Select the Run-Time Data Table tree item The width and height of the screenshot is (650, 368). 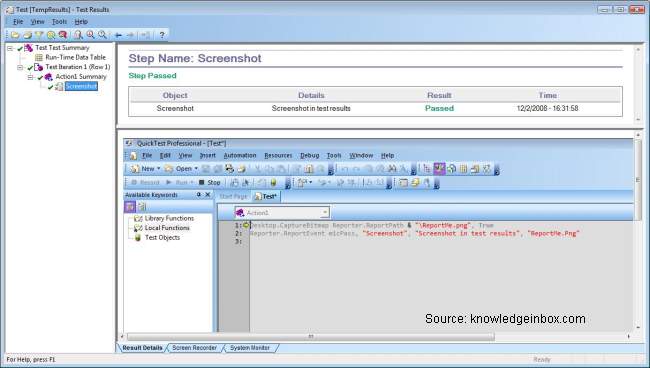coord(75,58)
